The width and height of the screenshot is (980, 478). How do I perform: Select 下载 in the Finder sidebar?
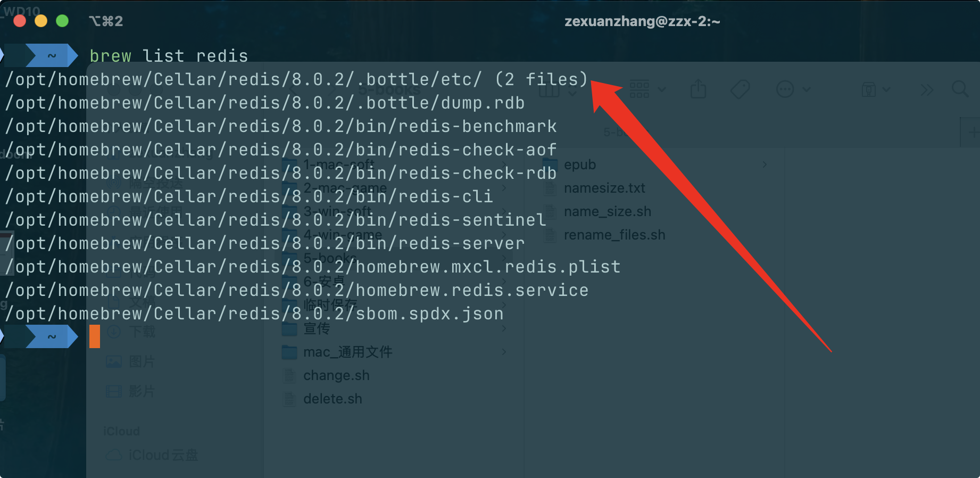(142, 332)
